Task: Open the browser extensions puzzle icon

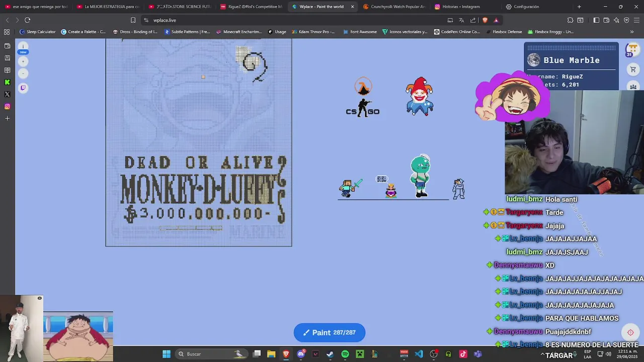Action: [x=570, y=20]
